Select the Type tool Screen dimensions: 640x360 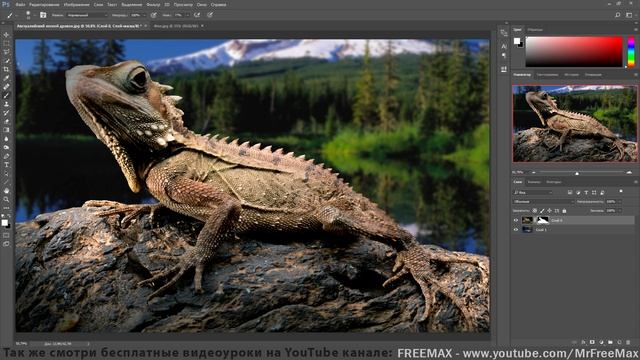click(x=6, y=165)
